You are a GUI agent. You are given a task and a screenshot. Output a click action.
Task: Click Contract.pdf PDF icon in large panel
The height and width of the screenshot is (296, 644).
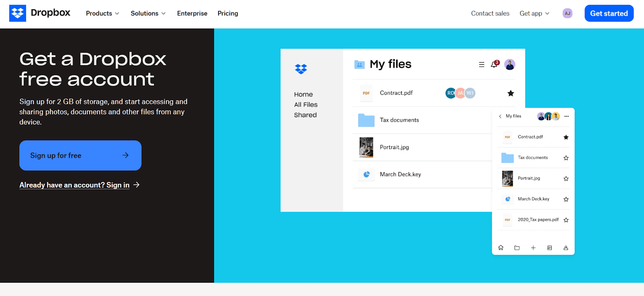(x=366, y=93)
